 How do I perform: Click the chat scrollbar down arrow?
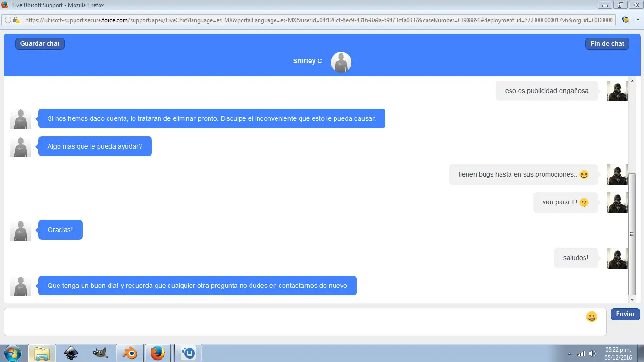coord(632,299)
